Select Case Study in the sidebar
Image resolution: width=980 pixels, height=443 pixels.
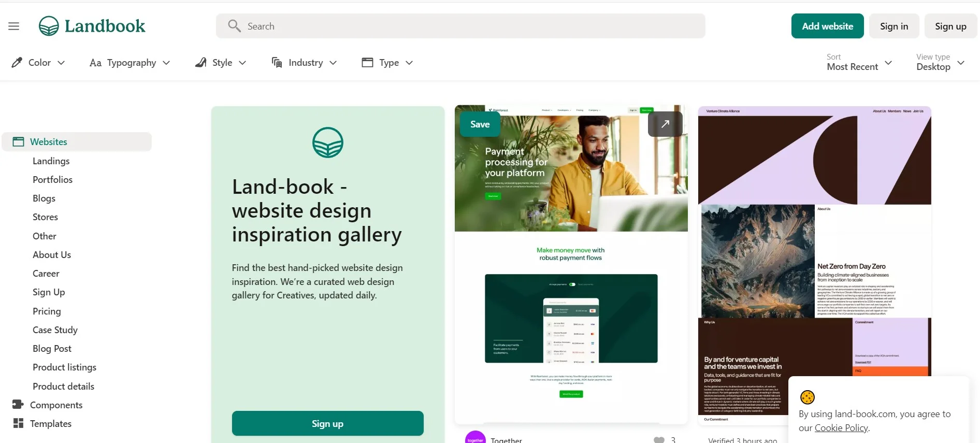point(55,330)
